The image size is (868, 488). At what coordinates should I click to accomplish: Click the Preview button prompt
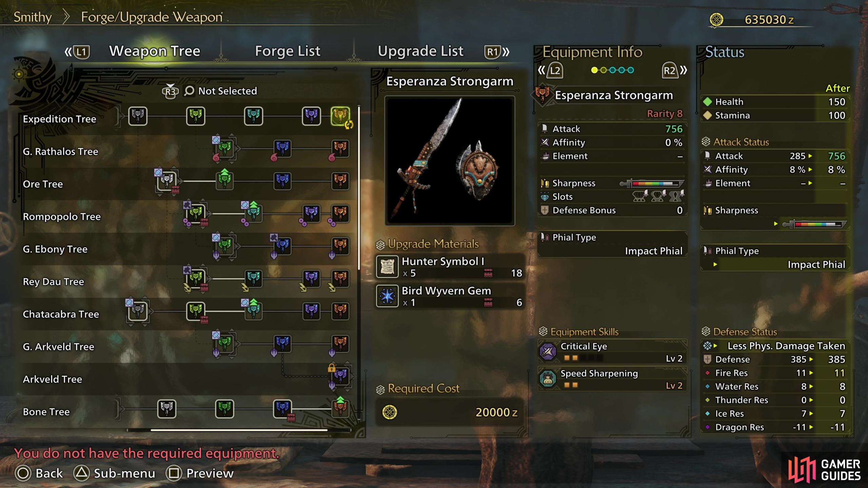[200, 473]
